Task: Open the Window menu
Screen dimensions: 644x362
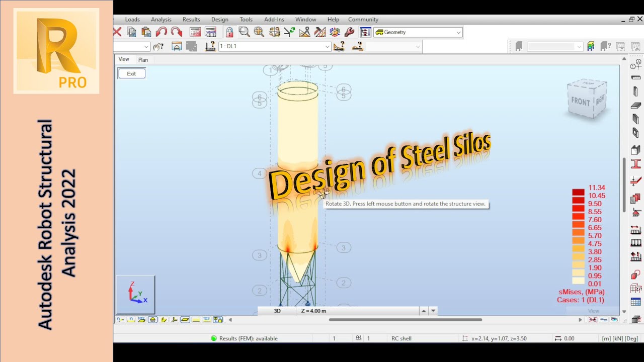Action: pyautogui.click(x=305, y=20)
